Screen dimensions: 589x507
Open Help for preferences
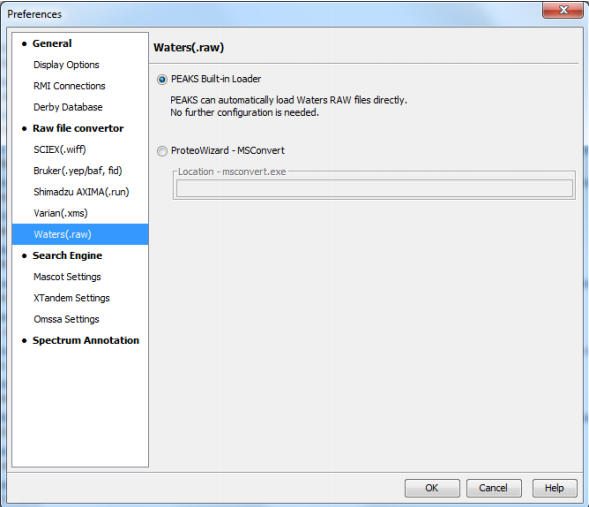pos(554,488)
